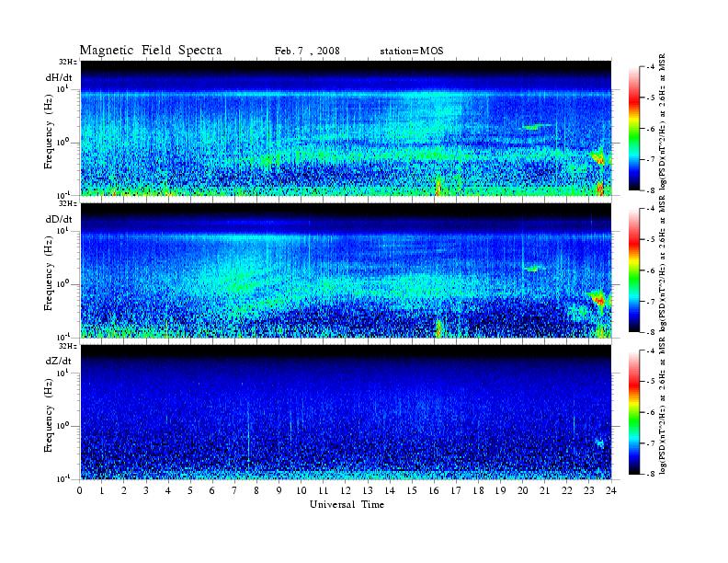
Task: Click the "-4" value on the dH/dt color bar
Action: (x=651, y=67)
